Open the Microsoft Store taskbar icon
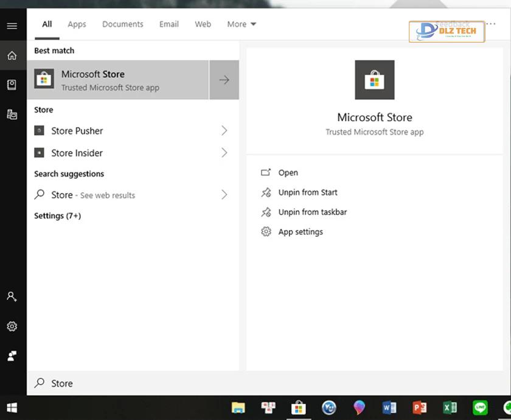The width and height of the screenshot is (511, 420). [x=299, y=408]
